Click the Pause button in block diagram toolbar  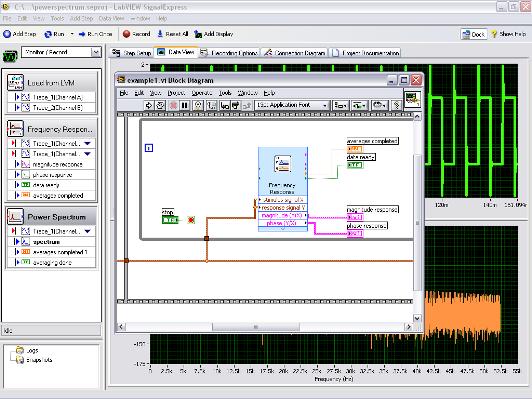click(185, 105)
